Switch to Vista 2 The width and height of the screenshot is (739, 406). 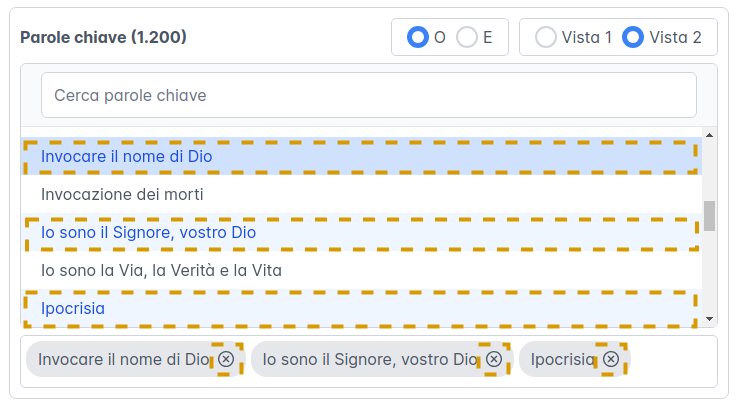click(632, 37)
